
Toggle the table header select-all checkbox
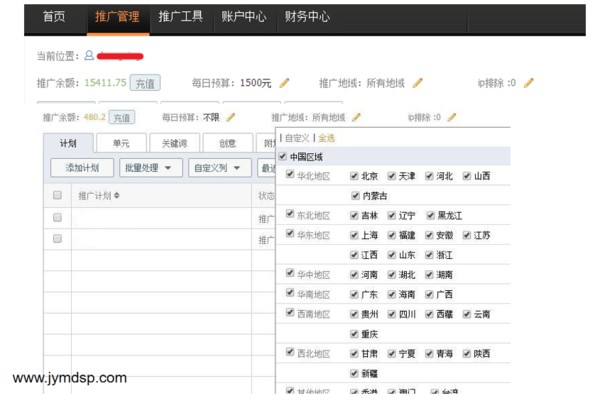coord(58,195)
